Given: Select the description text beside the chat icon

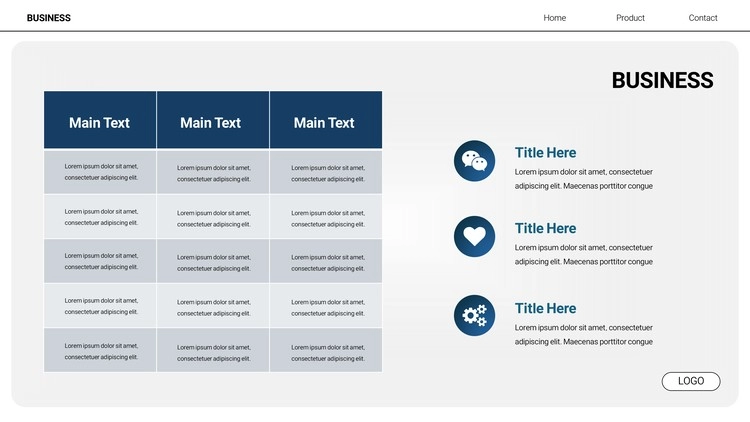Looking at the screenshot, I should point(584,179).
